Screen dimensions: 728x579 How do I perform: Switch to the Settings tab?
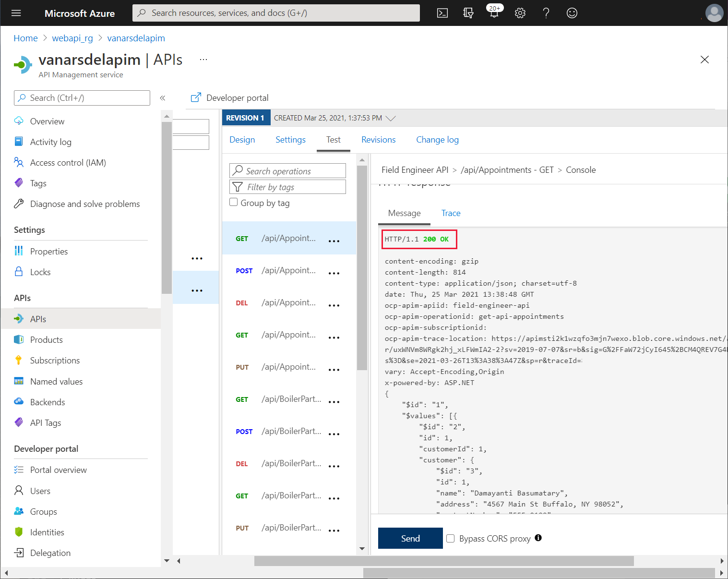click(x=290, y=140)
